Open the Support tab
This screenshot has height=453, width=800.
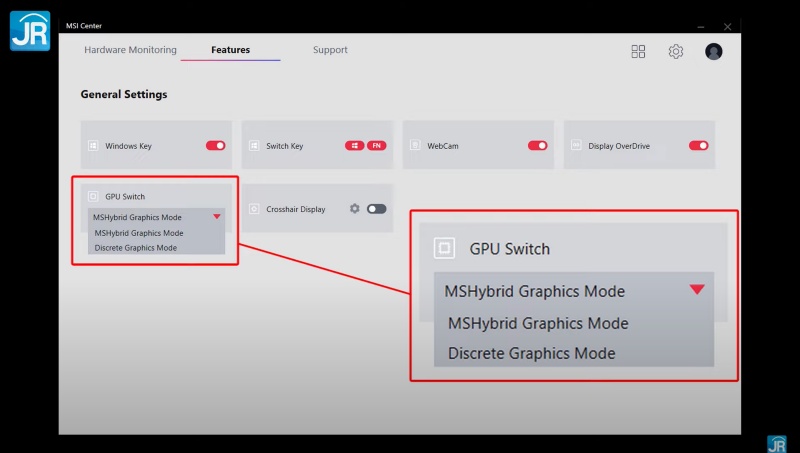(330, 50)
